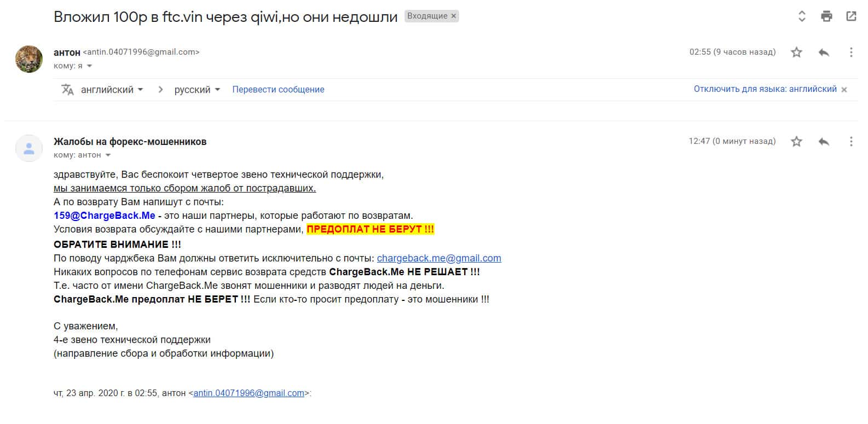Click Перевести сообщение link
This screenshot has height=424, width=868.
point(278,90)
